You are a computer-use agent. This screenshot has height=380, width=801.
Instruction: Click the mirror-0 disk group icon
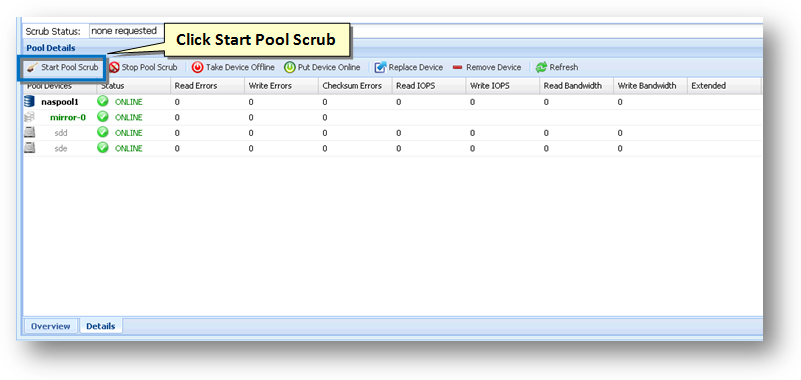(x=30, y=117)
